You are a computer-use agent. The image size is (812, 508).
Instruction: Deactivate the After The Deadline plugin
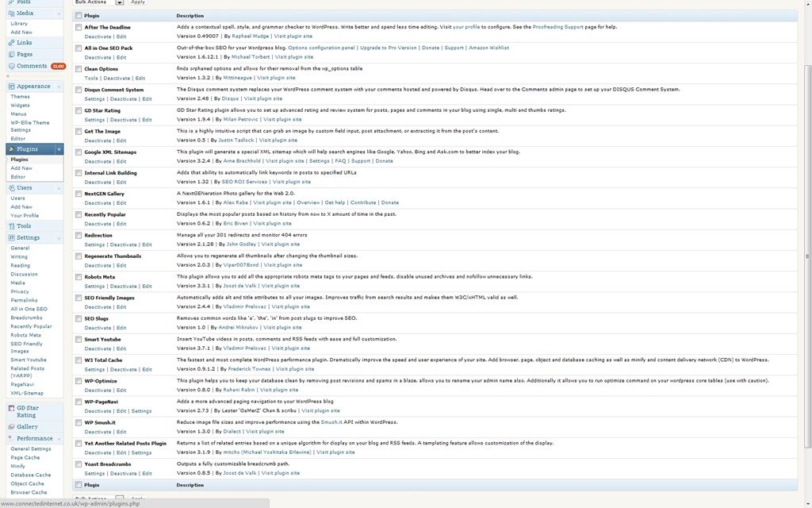98,37
